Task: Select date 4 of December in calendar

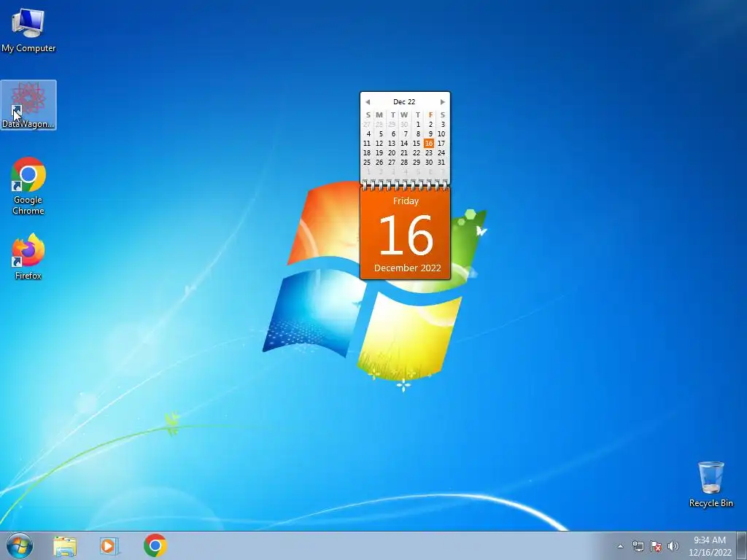Action: (x=368, y=134)
